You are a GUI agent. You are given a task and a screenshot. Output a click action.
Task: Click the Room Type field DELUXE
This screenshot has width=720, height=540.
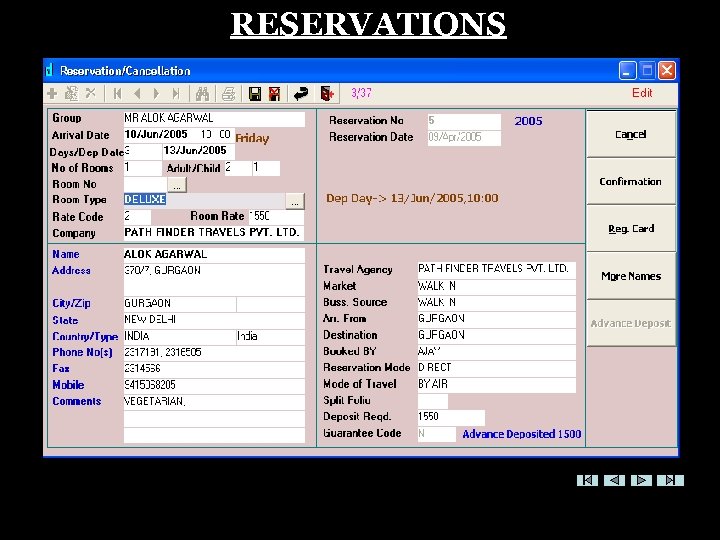[204, 200]
